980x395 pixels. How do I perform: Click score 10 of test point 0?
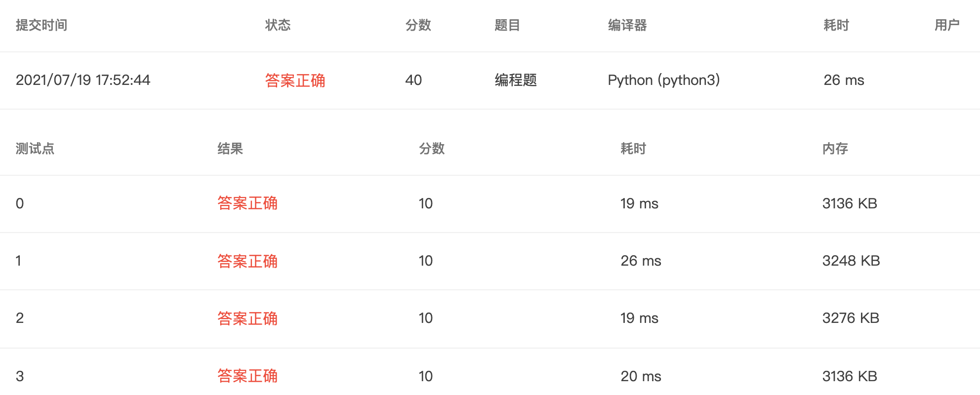click(x=426, y=203)
